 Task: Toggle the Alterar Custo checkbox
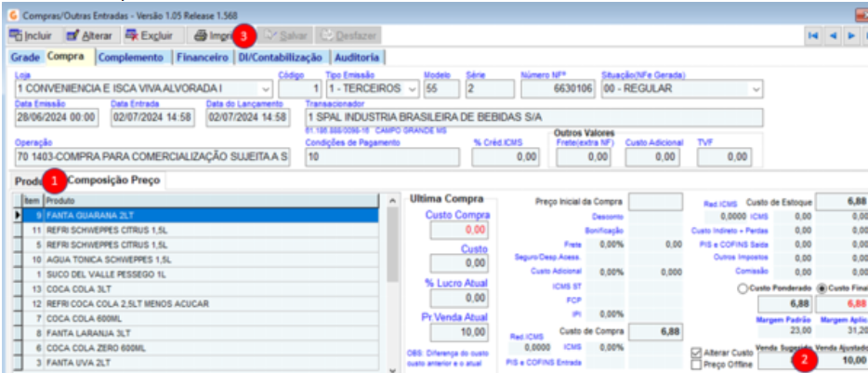click(697, 353)
